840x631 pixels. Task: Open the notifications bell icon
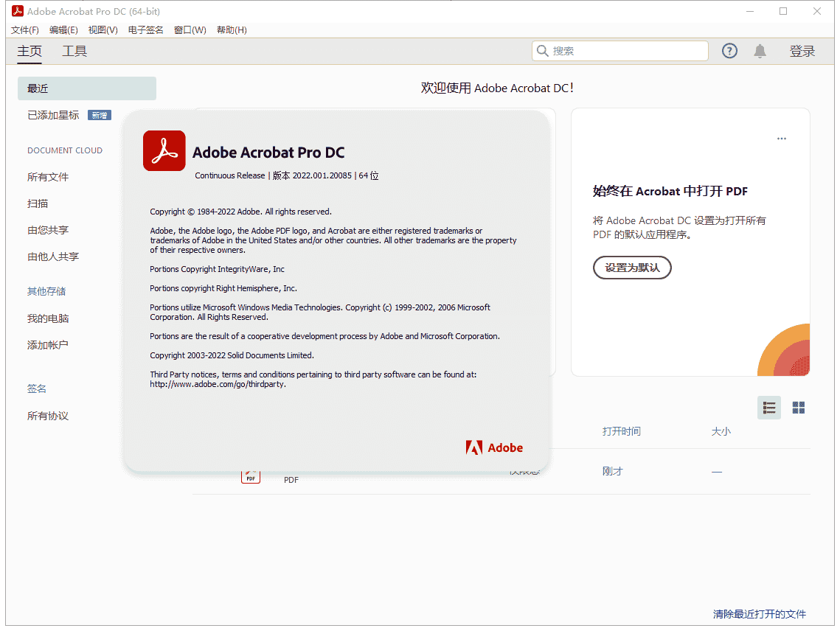[760, 51]
